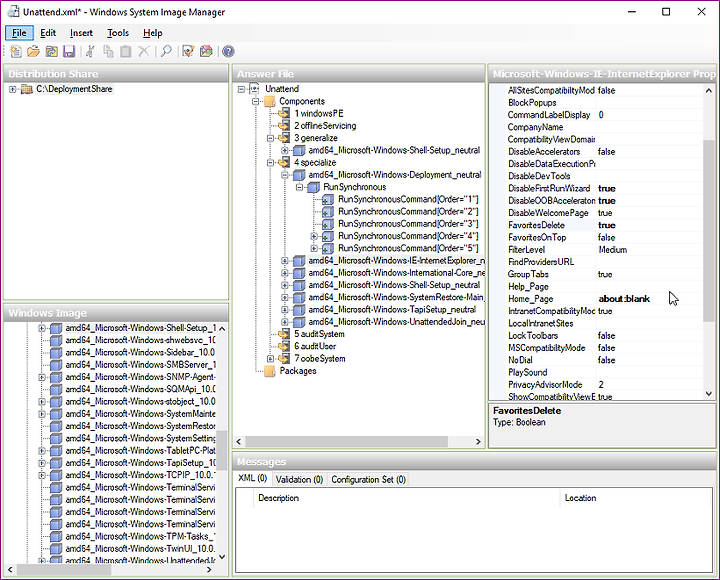
Task: Click the Open Answer File folder icon
Action: click(x=34, y=51)
